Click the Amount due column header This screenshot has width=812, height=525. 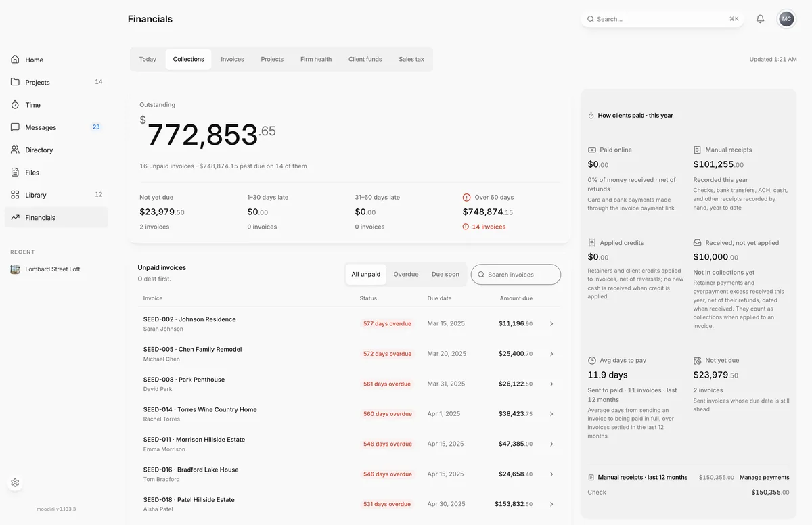516,298
